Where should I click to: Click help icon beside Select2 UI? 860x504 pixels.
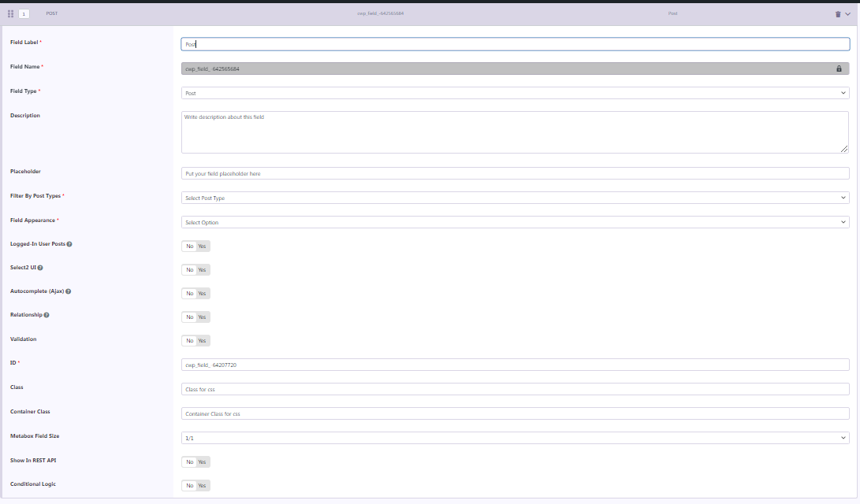[40, 268]
